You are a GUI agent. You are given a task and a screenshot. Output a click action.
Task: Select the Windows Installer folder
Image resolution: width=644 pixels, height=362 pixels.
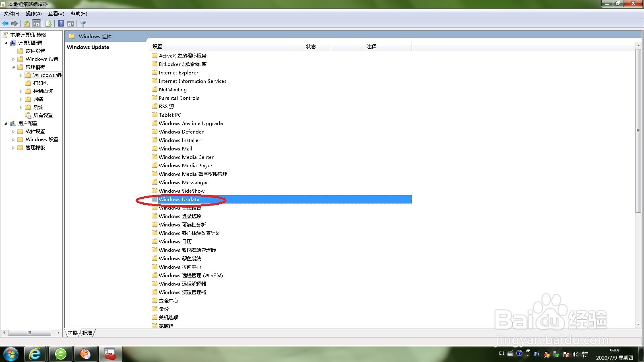pos(180,140)
